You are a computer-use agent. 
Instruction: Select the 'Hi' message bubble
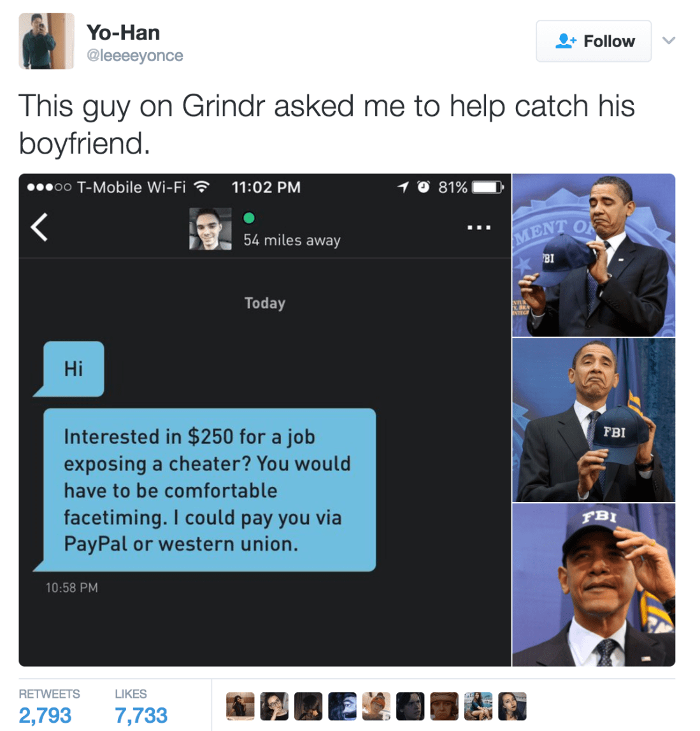point(73,369)
